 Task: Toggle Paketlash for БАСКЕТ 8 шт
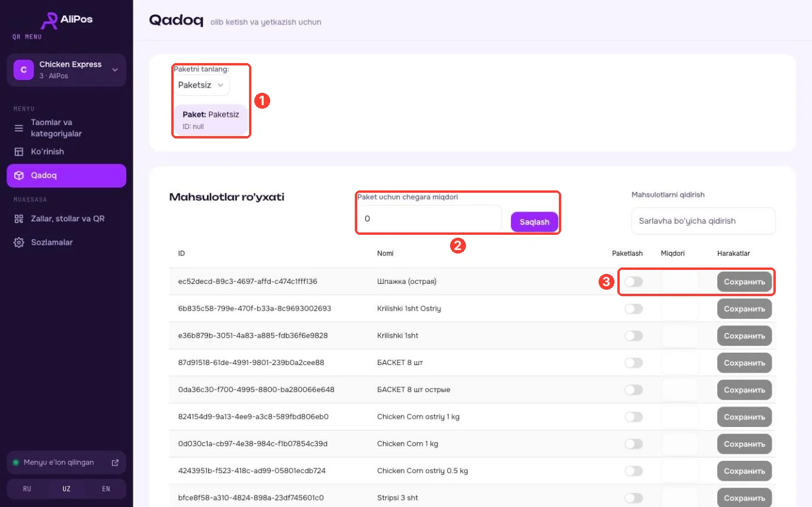[634, 363]
